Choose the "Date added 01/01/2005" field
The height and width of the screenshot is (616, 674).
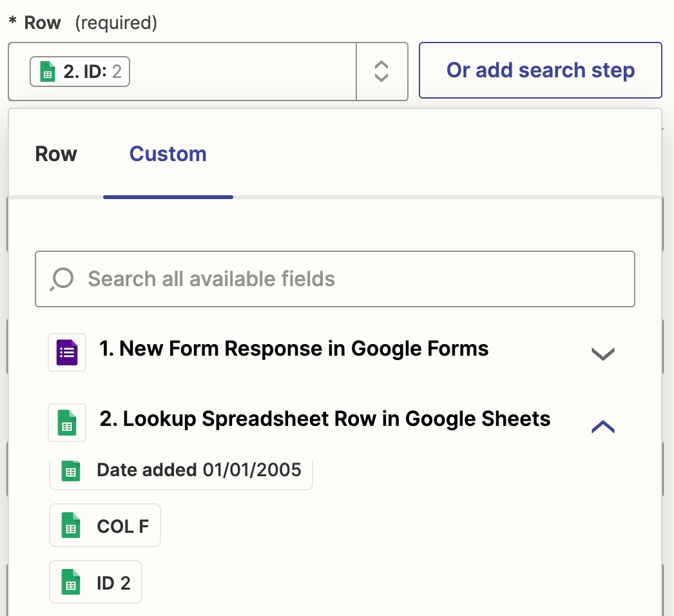tap(198, 470)
